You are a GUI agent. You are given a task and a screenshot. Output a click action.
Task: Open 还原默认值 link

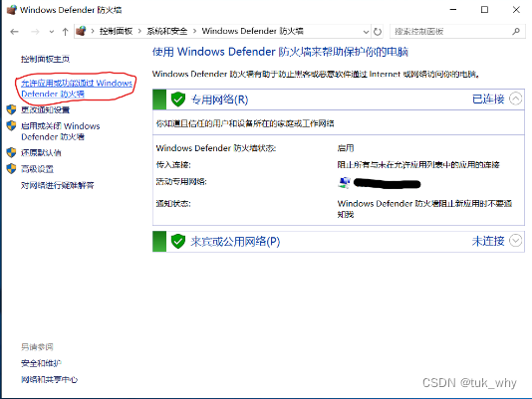[41, 153]
